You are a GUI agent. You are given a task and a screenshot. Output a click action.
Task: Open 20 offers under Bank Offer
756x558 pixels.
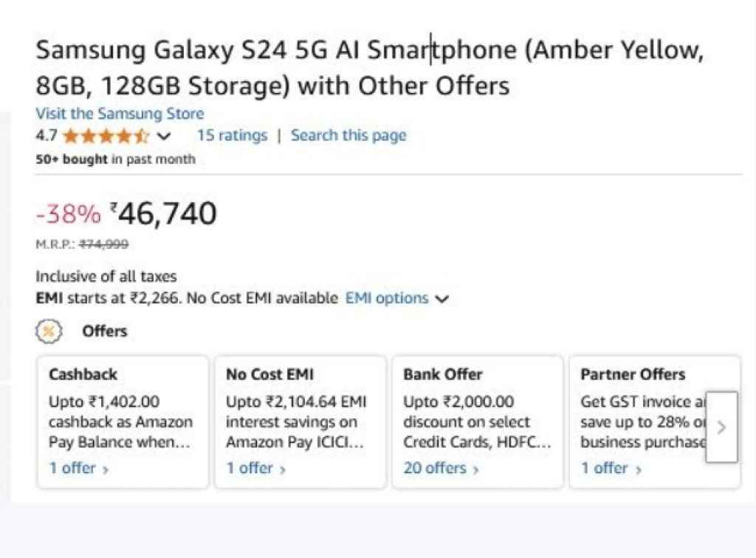[x=436, y=467]
